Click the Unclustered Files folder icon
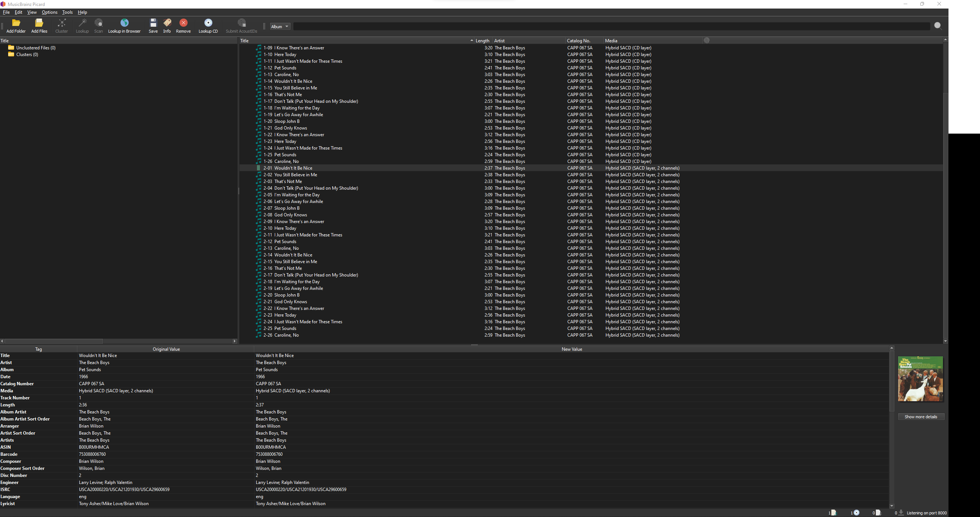Viewport: 980px width, 517px height. pyautogui.click(x=11, y=48)
